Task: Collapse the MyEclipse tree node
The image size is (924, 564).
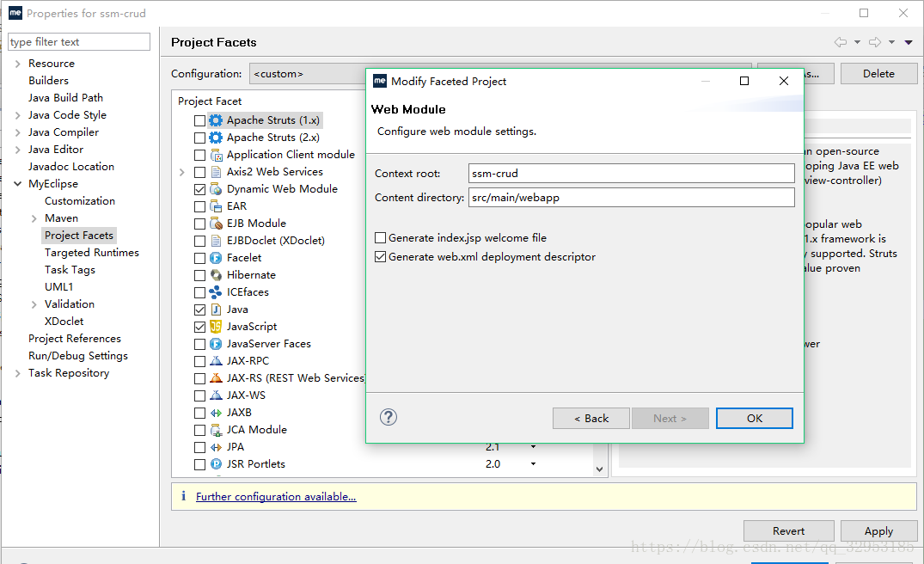Action: point(18,184)
